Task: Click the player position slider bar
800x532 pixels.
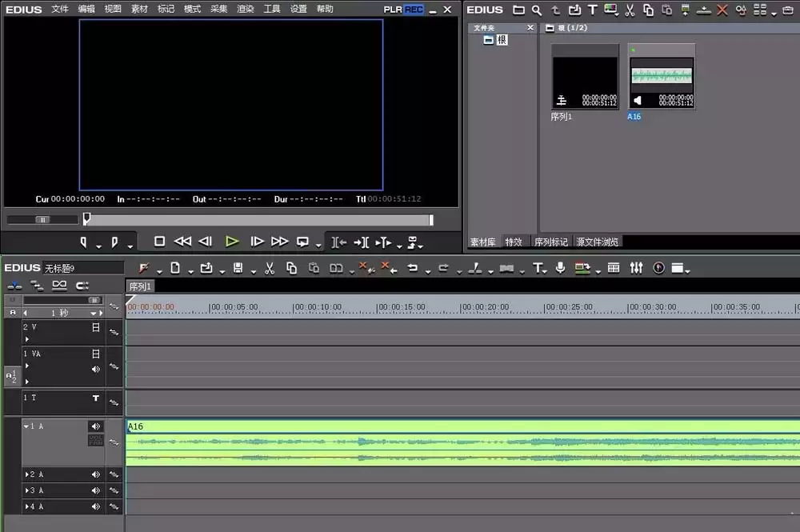Action: click(259, 220)
